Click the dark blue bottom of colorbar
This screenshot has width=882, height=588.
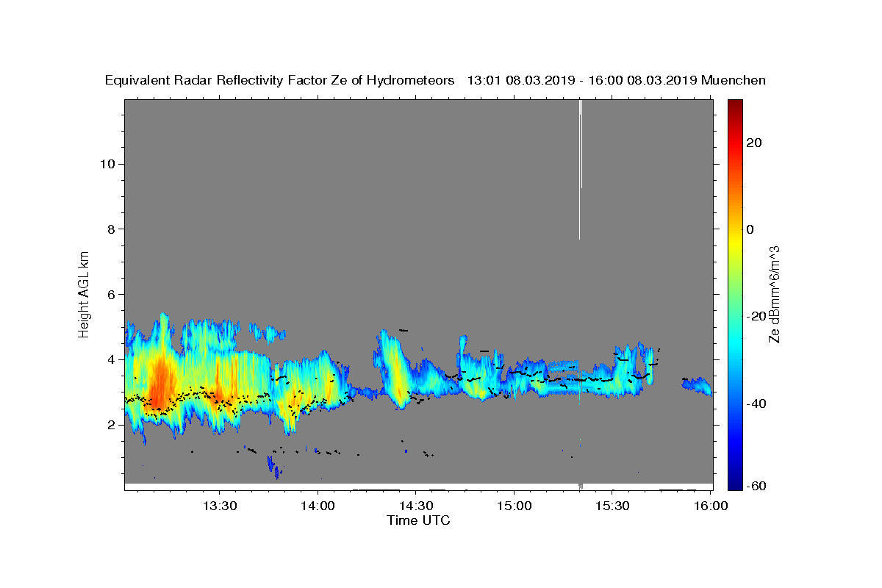point(735,482)
